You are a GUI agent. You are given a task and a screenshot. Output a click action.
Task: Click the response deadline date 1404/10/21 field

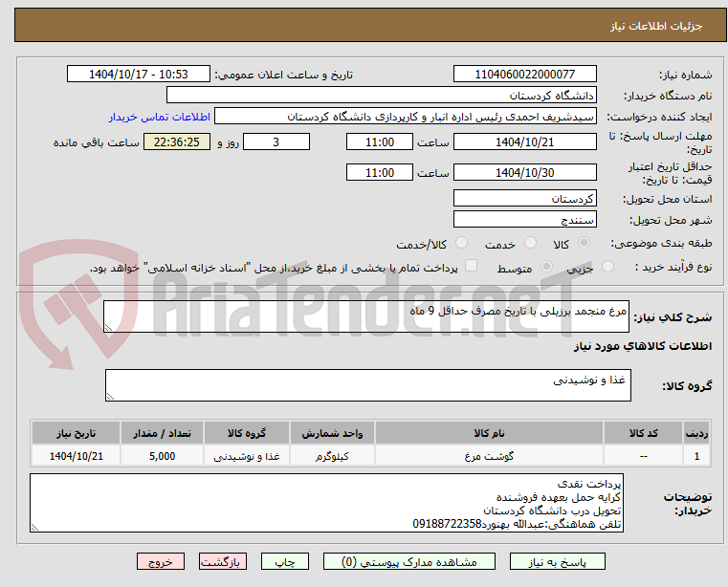tap(524, 142)
